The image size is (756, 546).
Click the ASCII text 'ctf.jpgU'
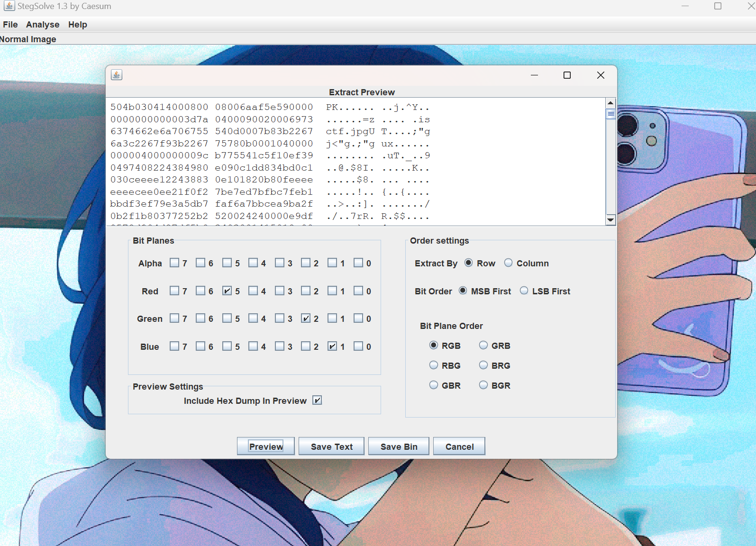[x=350, y=131]
